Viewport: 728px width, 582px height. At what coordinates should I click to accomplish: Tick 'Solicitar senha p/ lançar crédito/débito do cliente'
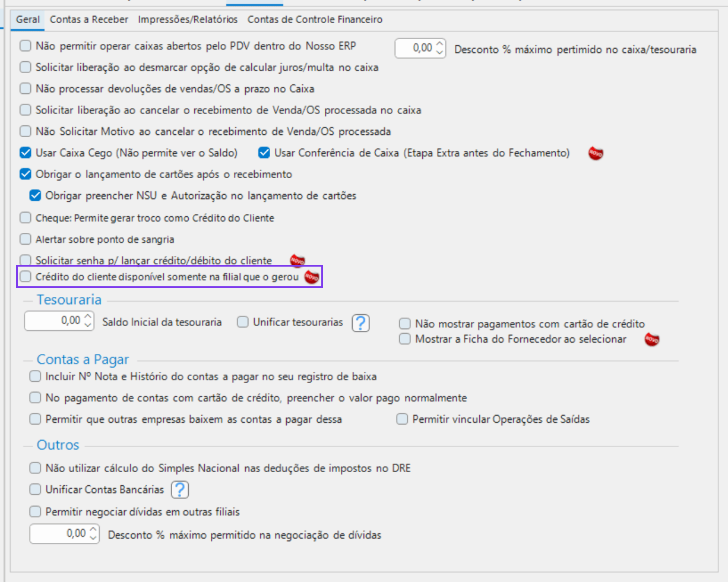pyautogui.click(x=25, y=260)
